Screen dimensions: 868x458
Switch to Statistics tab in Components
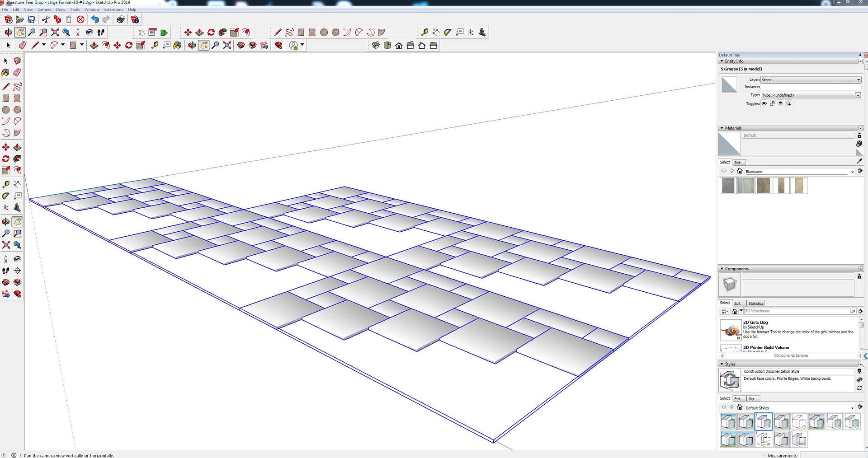click(x=755, y=303)
